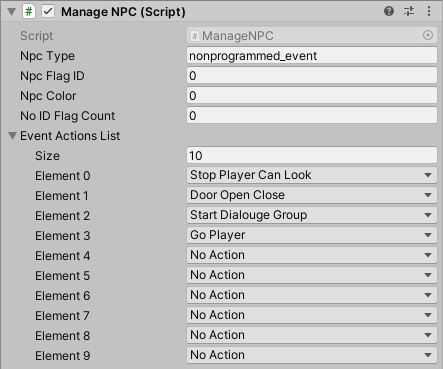This screenshot has height=369, width=443.
Task: Open component help reference icon
Action: pyautogui.click(x=389, y=11)
